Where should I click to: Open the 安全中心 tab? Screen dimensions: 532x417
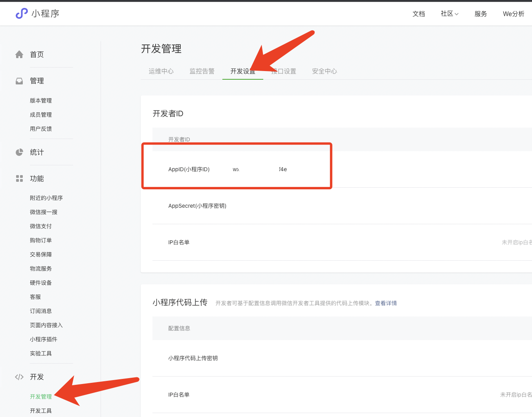[x=325, y=71]
